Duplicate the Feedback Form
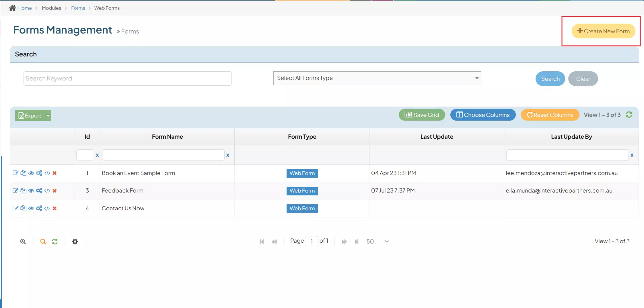The image size is (644, 308). click(x=24, y=191)
